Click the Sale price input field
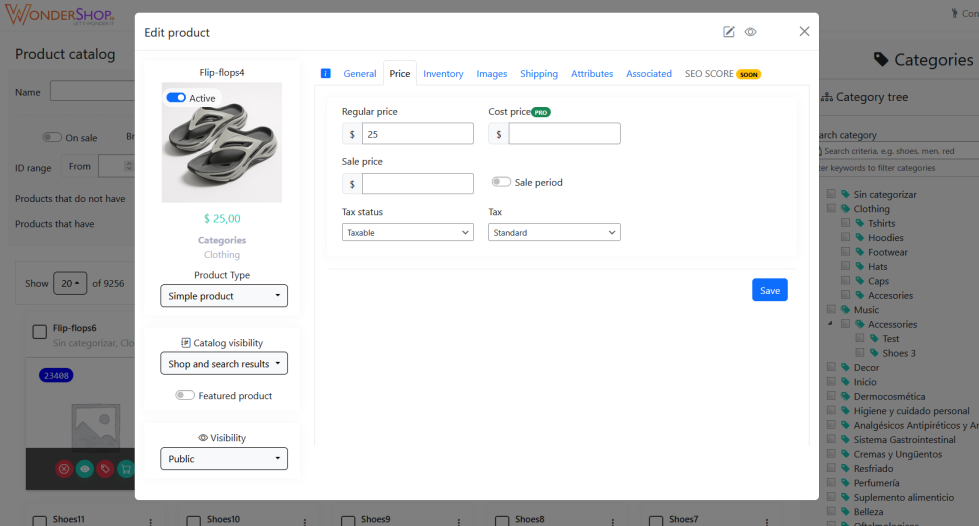The image size is (979, 526). click(417, 184)
